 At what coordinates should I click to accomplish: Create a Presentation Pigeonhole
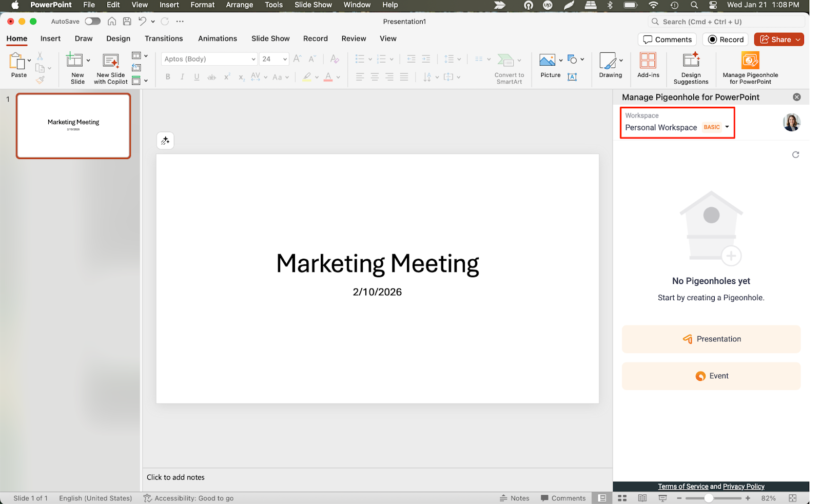tap(711, 339)
